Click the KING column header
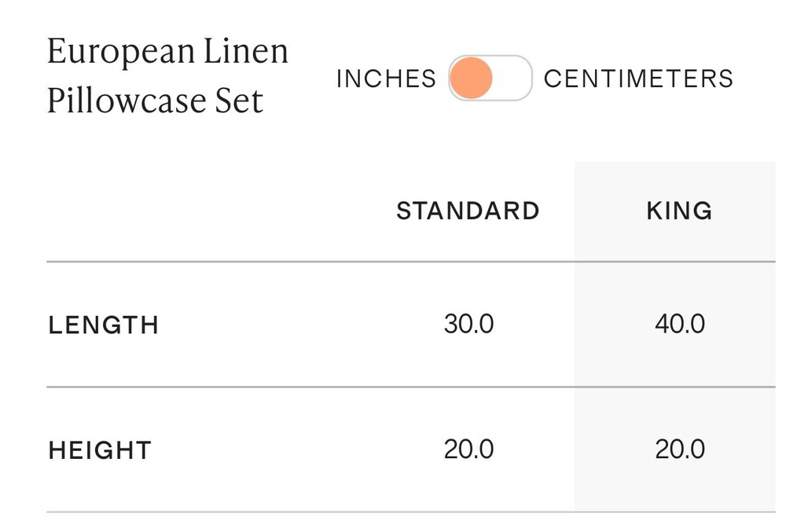Viewport: 786px width, 532px height. 679,211
